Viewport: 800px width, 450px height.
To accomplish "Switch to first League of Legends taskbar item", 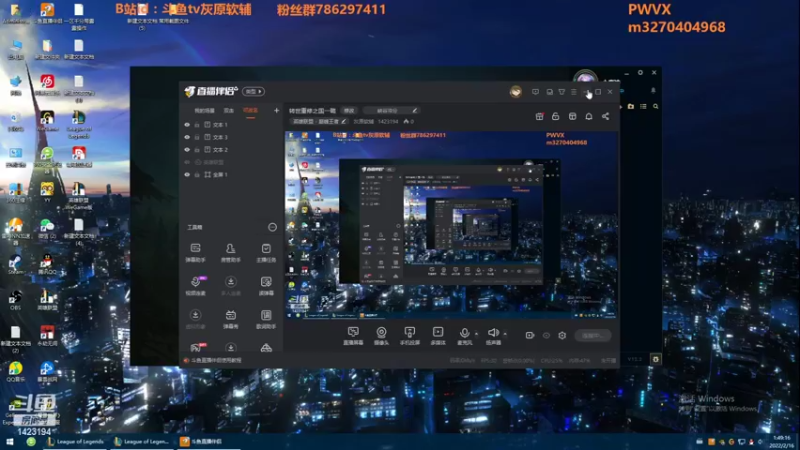I will 76,442.
